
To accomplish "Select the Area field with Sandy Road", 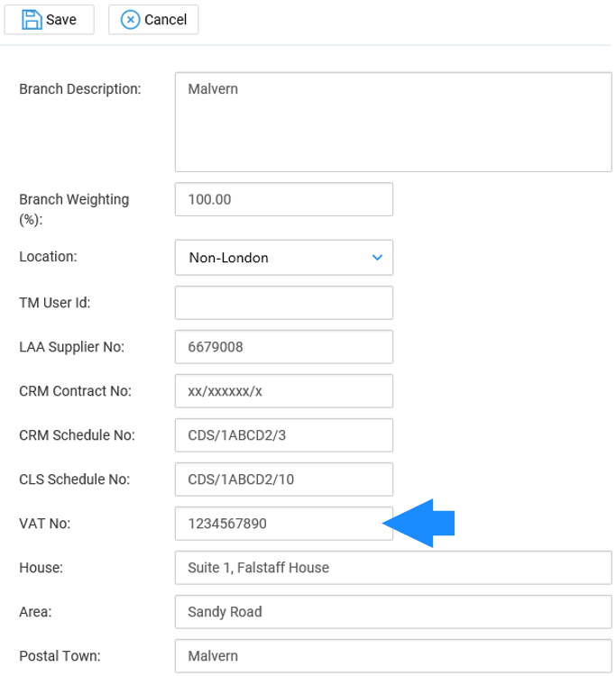I will tap(393, 612).
